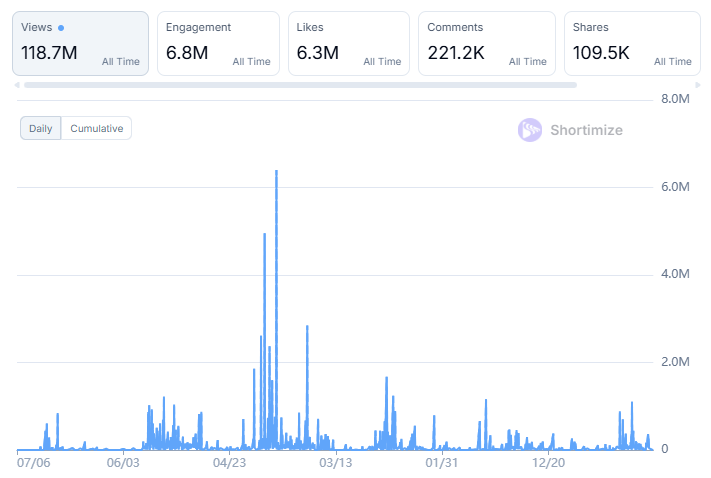The width and height of the screenshot is (711, 478).
Task: Click the horizontal scrollbar under the metric cards
Action: pos(300,85)
